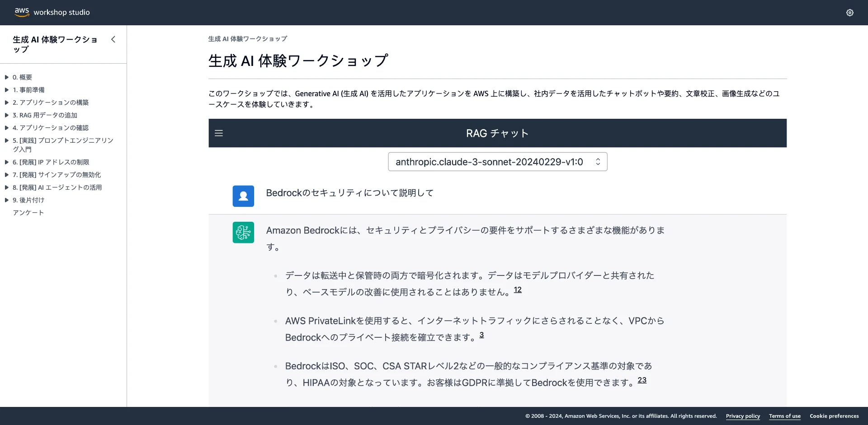Click the RAG チャット header title
868x425 pixels.
[497, 133]
